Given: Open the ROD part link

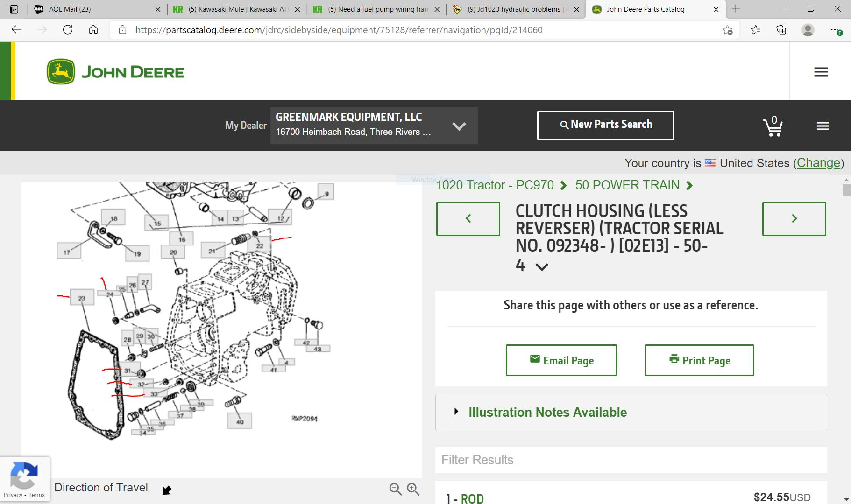Looking at the screenshot, I should [472, 498].
